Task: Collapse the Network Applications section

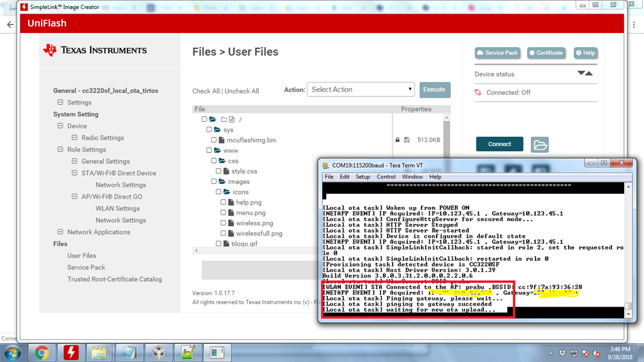Action: pyautogui.click(x=60, y=232)
